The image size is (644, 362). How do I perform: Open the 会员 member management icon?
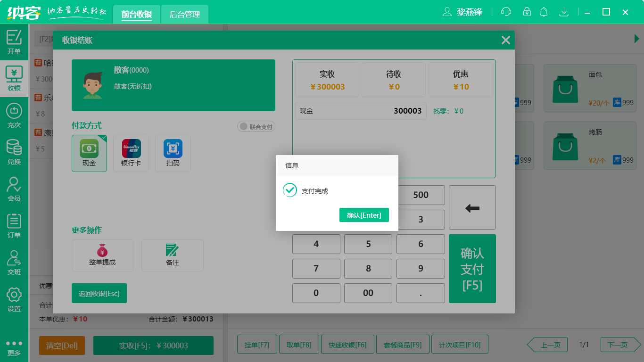[x=14, y=188]
